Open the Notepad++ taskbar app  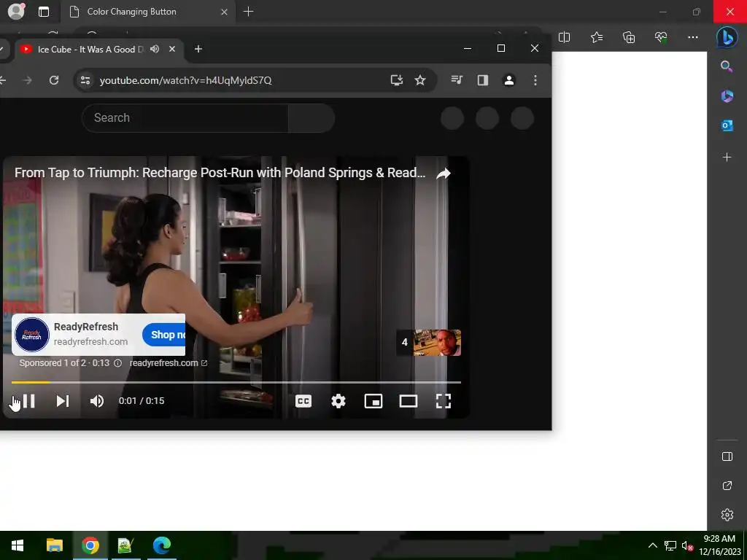tap(125, 545)
